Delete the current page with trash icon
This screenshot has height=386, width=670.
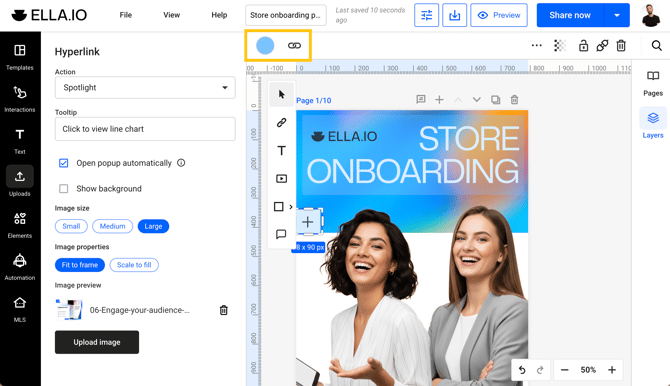514,100
